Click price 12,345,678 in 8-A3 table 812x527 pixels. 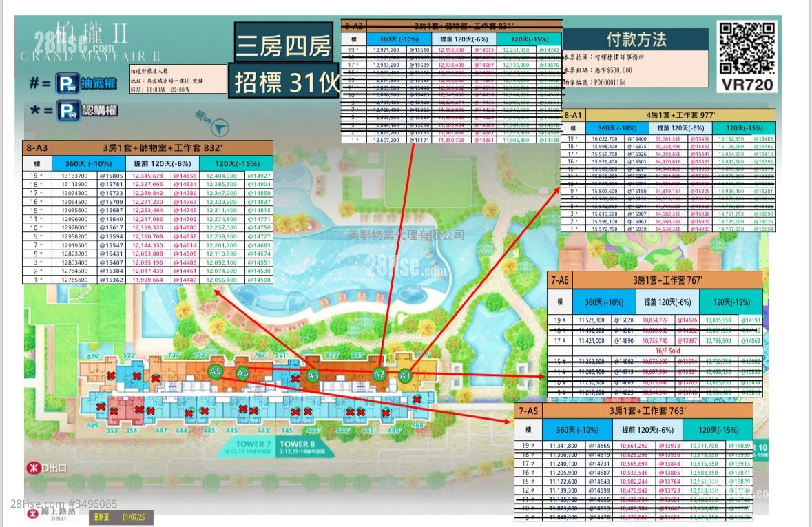click(x=147, y=176)
